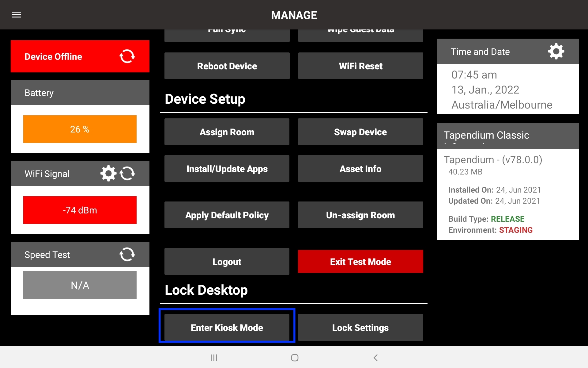
Task: Open the hamburger navigation menu
Action: click(x=17, y=15)
